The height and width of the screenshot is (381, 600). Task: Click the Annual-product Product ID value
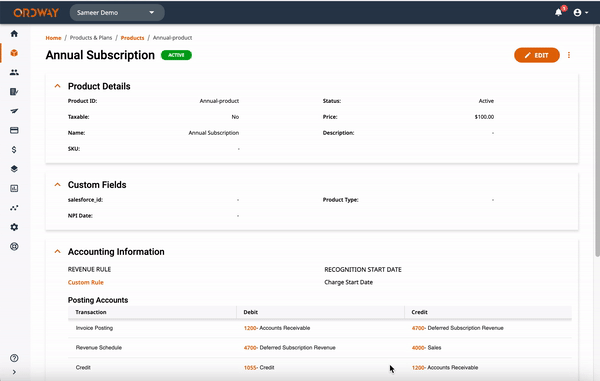coord(219,101)
